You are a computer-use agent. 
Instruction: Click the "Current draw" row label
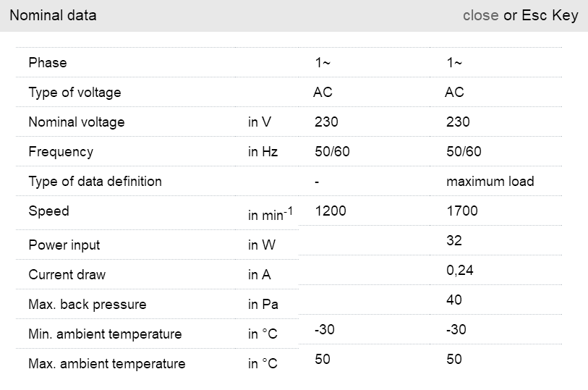point(67,275)
